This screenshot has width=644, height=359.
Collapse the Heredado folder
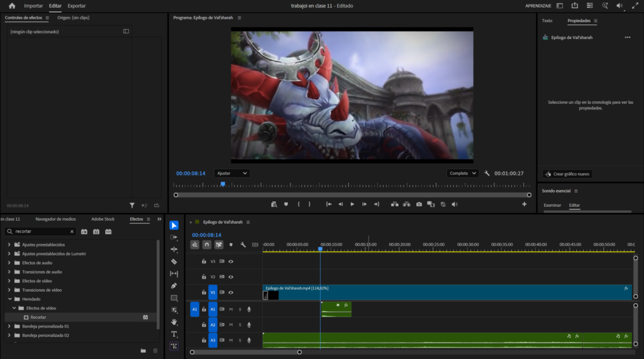coord(9,299)
